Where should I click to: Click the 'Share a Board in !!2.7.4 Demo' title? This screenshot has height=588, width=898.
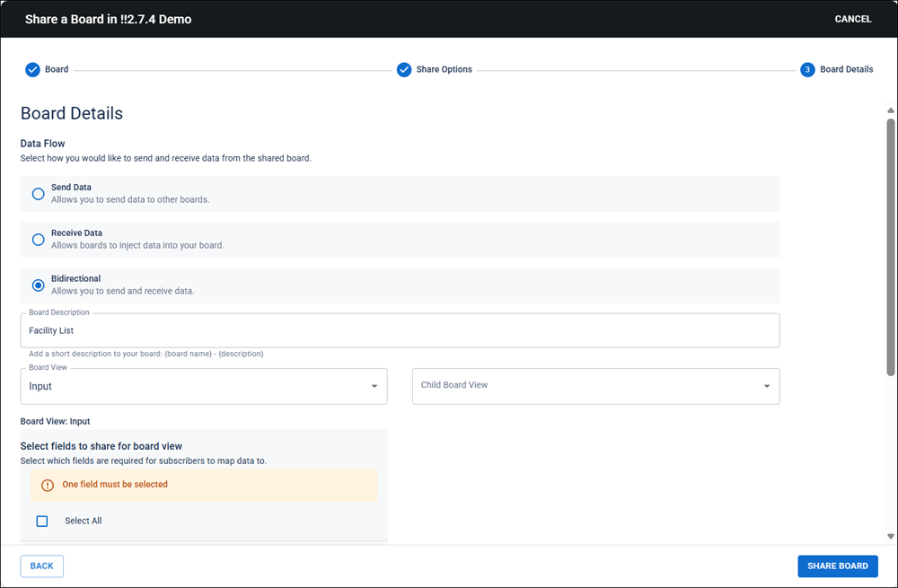coord(109,19)
